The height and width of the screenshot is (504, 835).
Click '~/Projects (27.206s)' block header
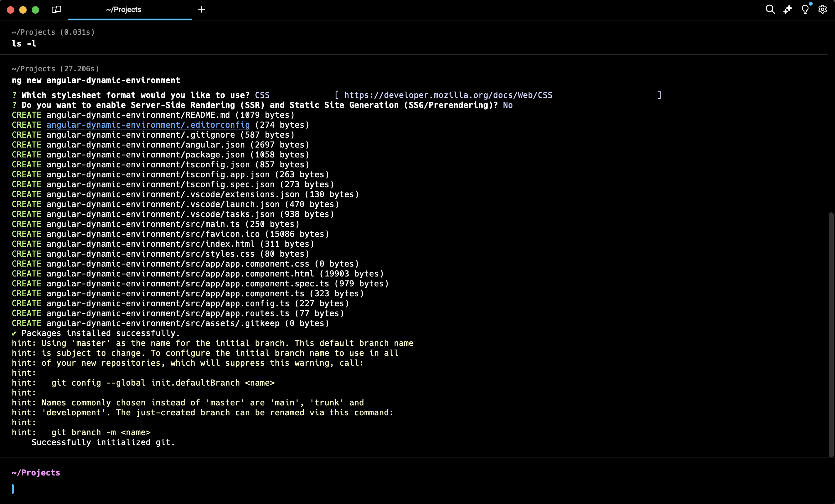(x=56, y=69)
